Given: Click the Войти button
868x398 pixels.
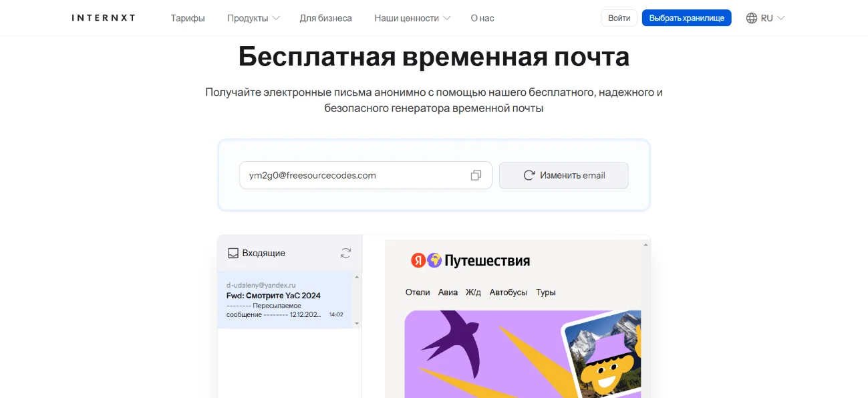Looking at the screenshot, I should point(619,18).
